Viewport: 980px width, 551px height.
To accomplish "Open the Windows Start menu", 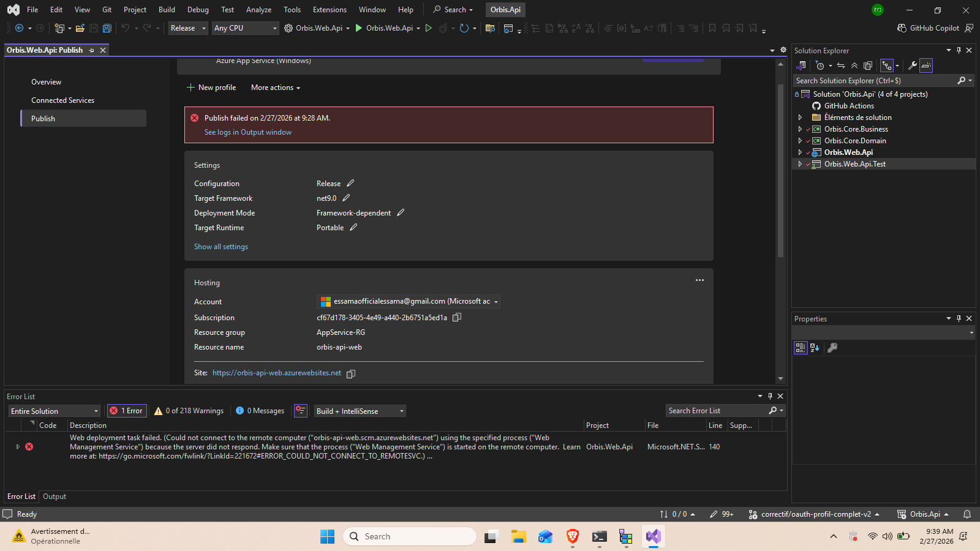I will pyautogui.click(x=327, y=537).
